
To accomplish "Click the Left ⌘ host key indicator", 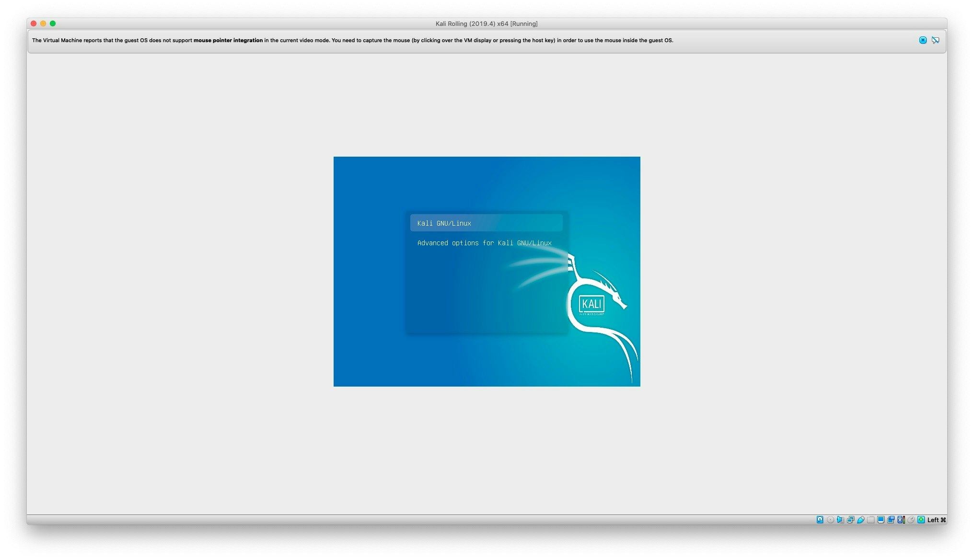I will (x=936, y=520).
